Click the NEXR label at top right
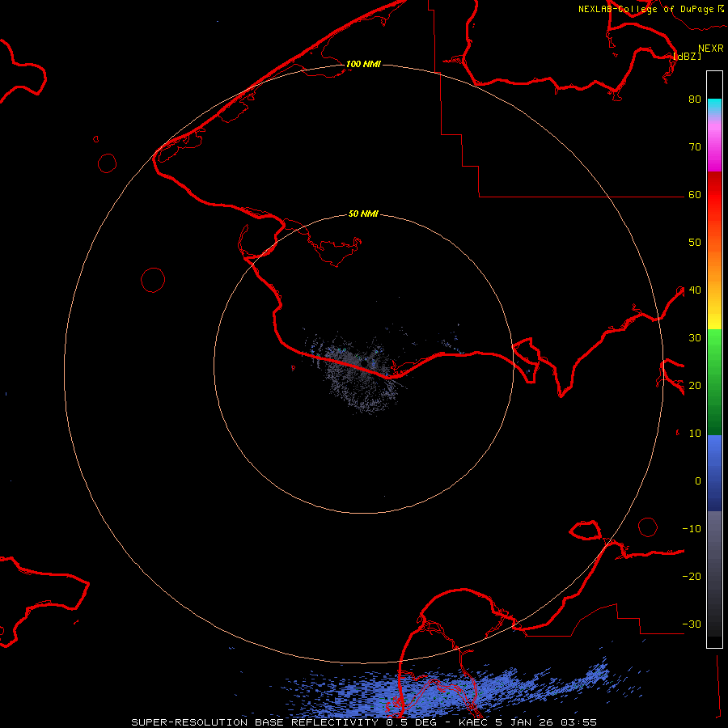This screenshot has height=728, width=728. pyautogui.click(x=710, y=48)
